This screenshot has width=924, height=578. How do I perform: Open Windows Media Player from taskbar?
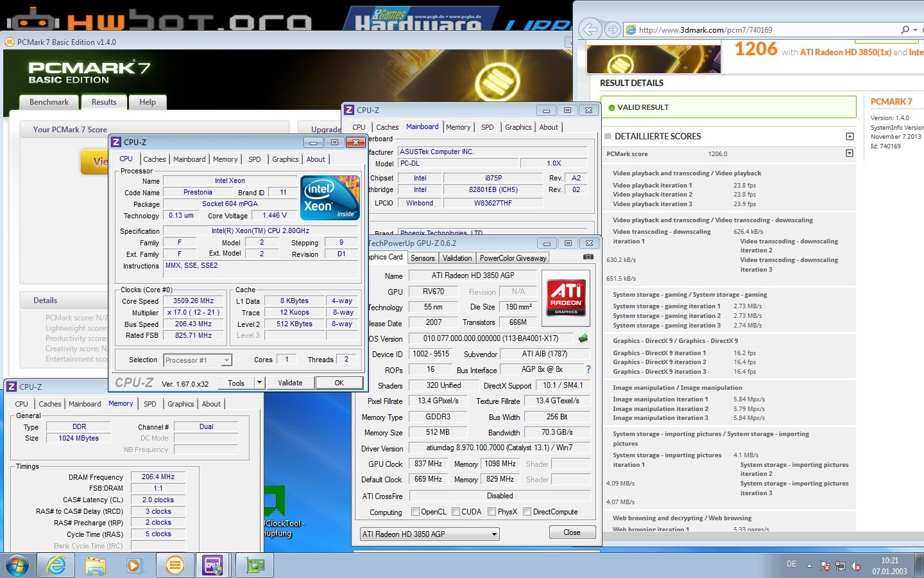[x=134, y=565]
